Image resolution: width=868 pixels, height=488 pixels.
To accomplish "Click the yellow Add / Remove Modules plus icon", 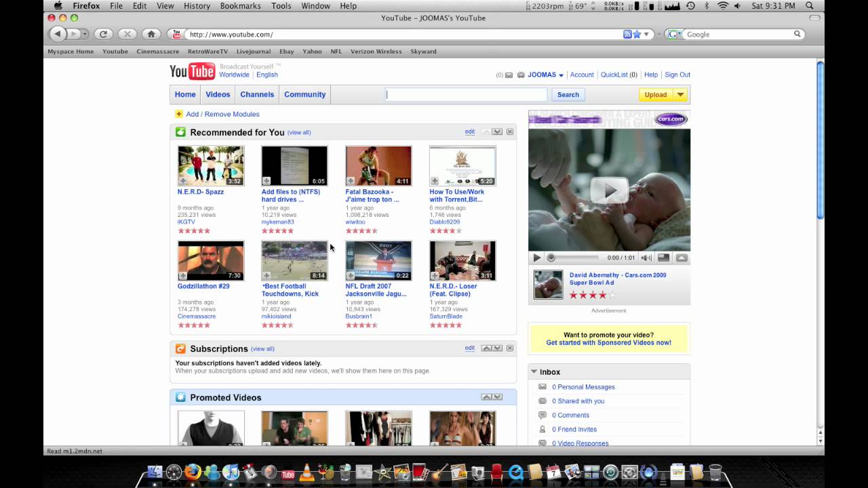I will tap(179, 114).
